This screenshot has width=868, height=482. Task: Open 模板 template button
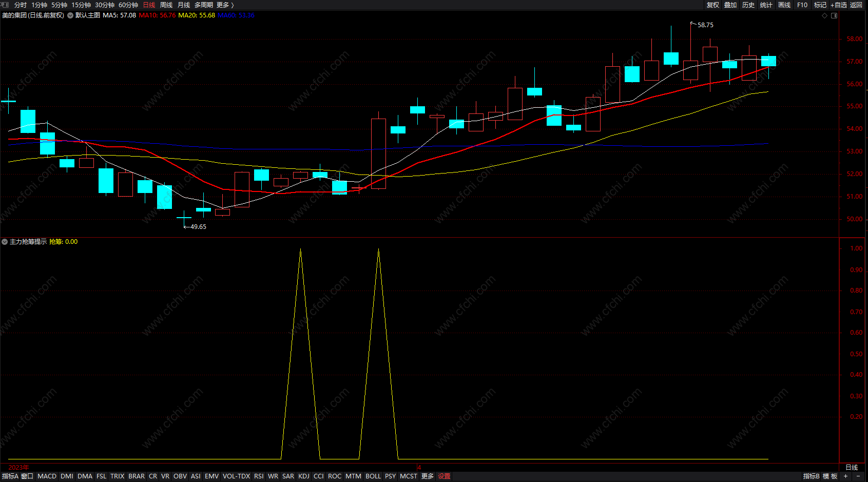[830, 476]
